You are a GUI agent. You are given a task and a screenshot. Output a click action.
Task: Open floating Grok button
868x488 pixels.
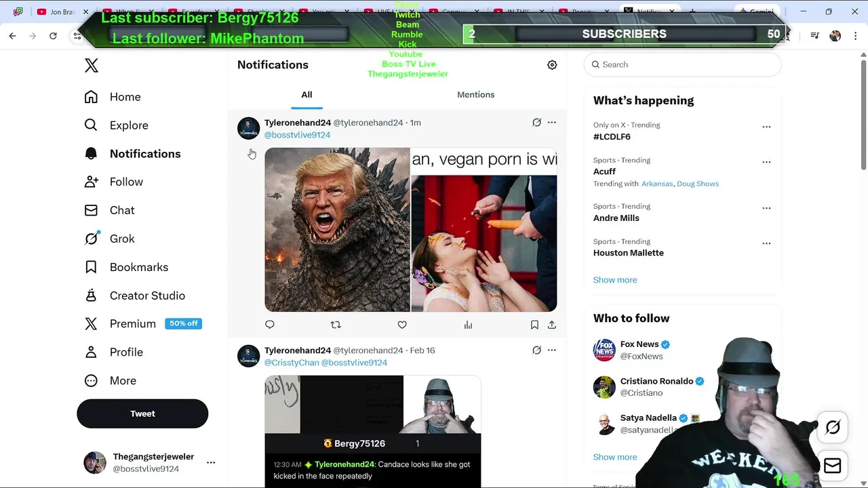coord(833,427)
